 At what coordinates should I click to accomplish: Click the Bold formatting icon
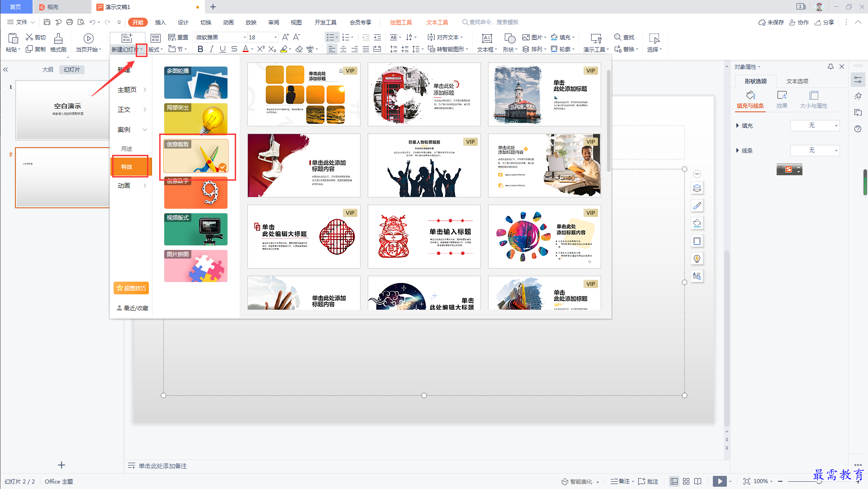pyautogui.click(x=200, y=49)
